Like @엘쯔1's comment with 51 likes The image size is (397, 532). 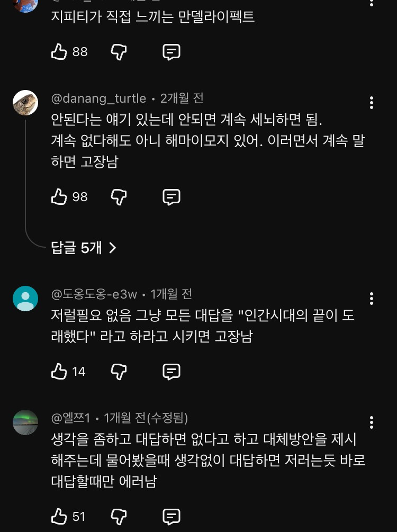[59, 516]
